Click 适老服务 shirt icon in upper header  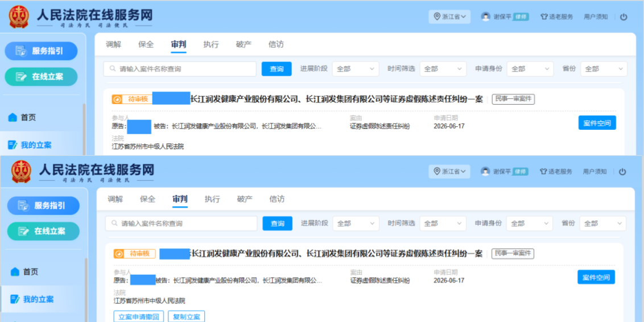coord(544,17)
